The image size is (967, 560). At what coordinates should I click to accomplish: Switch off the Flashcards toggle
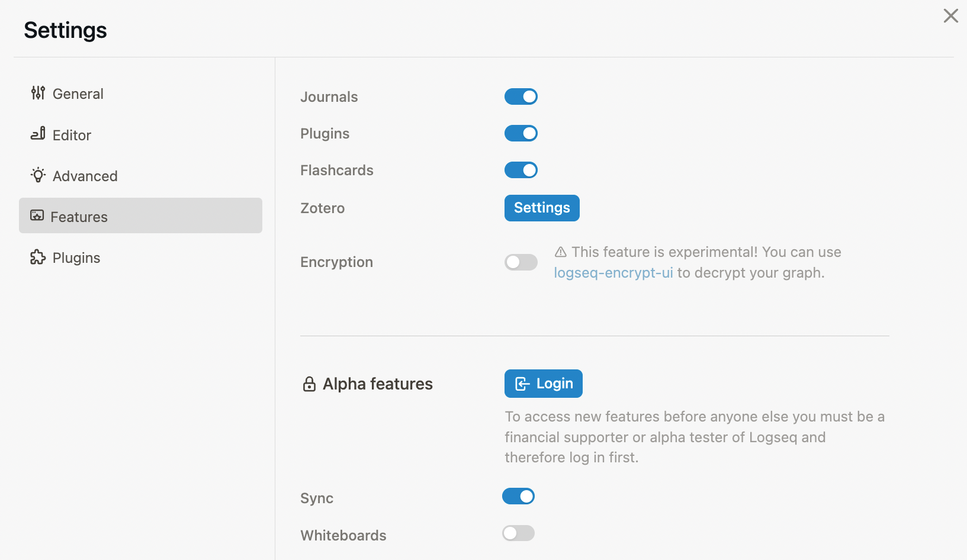tap(521, 170)
